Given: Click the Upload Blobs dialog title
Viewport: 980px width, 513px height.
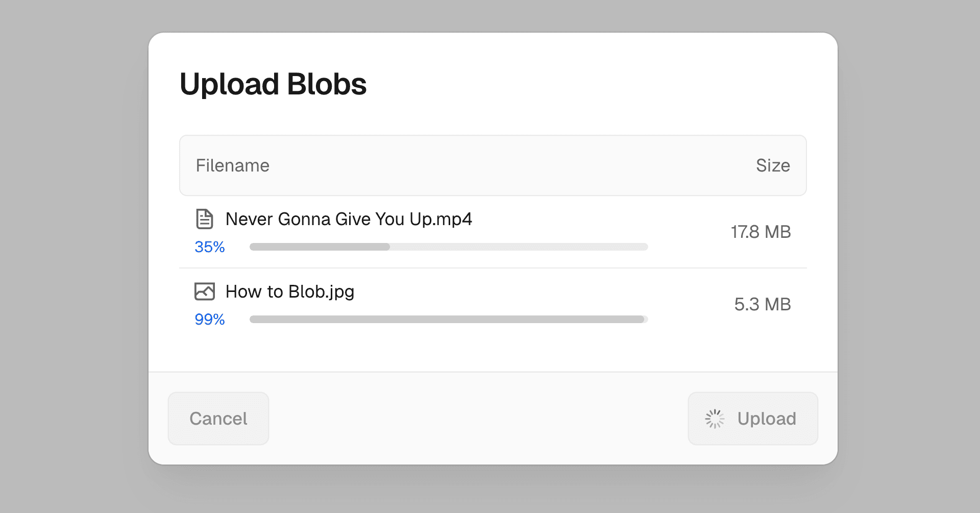Looking at the screenshot, I should (x=273, y=84).
